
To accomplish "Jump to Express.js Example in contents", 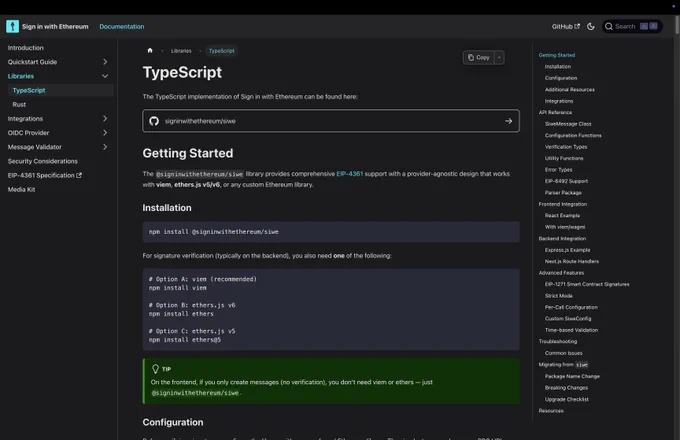I will pyautogui.click(x=568, y=250).
